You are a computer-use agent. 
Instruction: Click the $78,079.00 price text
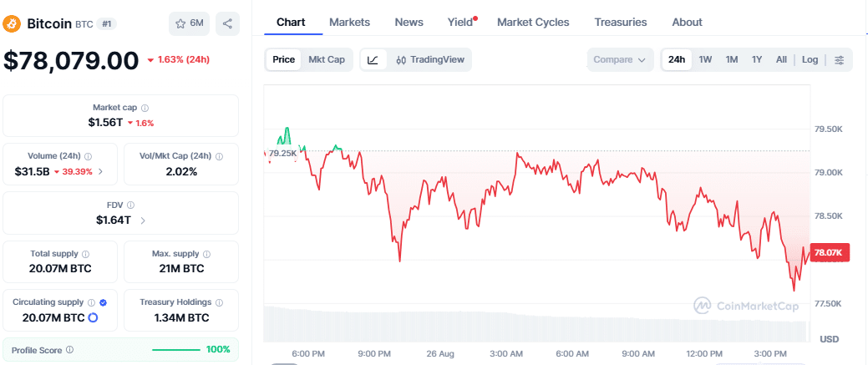71,60
